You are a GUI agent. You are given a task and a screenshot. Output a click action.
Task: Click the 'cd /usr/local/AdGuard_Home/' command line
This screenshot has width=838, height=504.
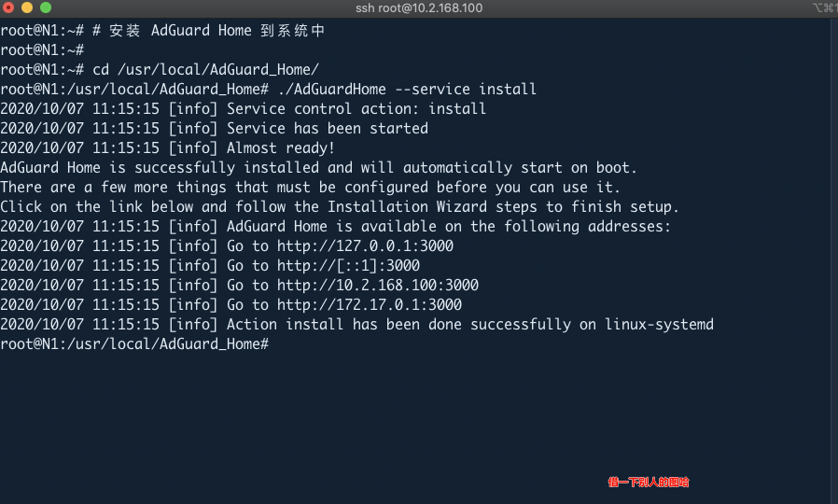pyautogui.click(x=160, y=69)
